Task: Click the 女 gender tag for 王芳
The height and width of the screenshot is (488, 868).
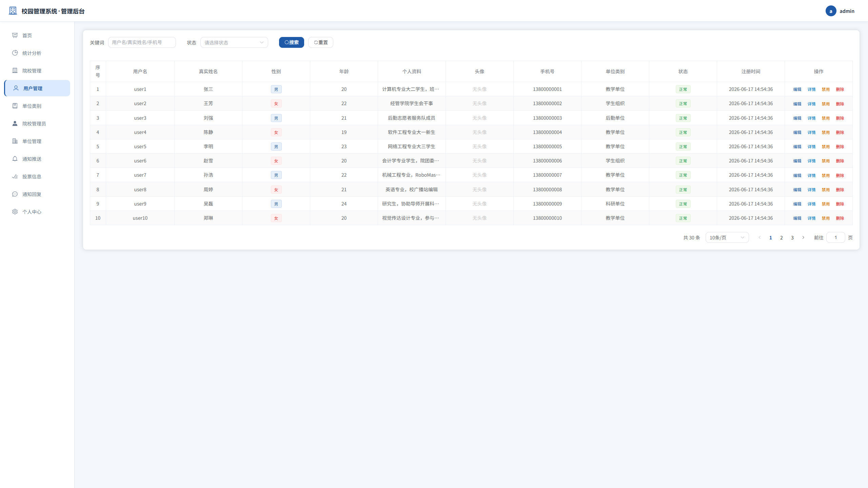Action: coord(276,103)
